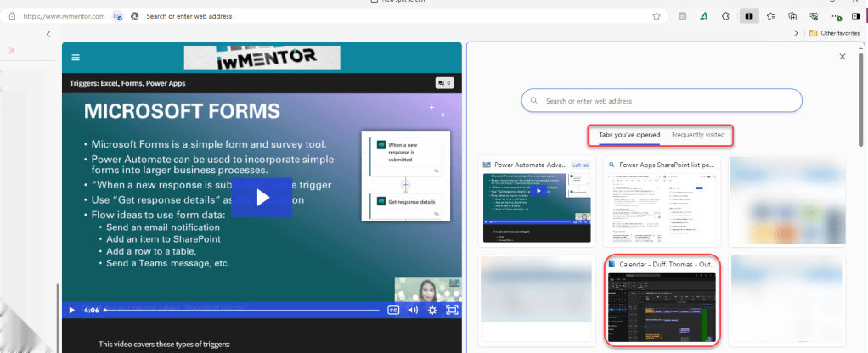Open the comments icon showing 0
Screen dimensions: 868x353
click(444, 83)
